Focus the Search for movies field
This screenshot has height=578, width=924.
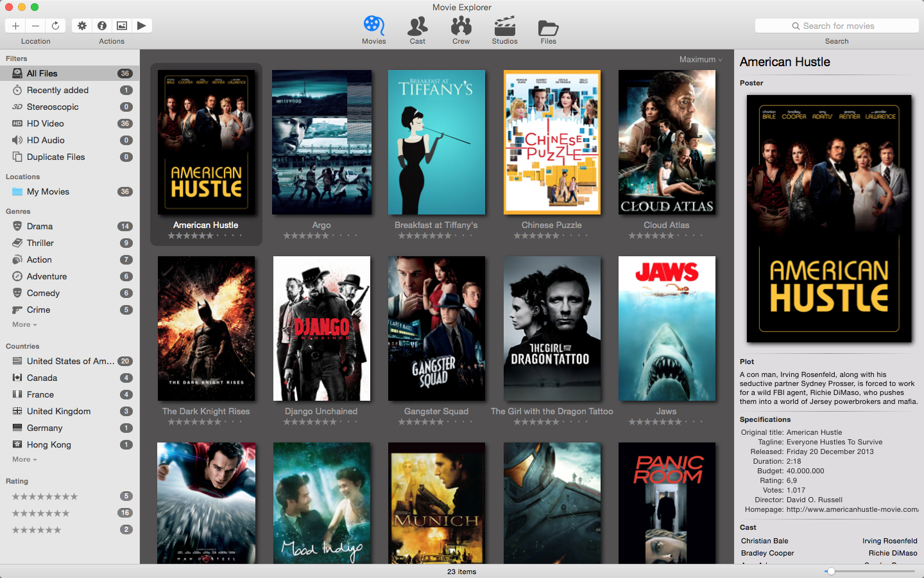[x=837, y=26]
